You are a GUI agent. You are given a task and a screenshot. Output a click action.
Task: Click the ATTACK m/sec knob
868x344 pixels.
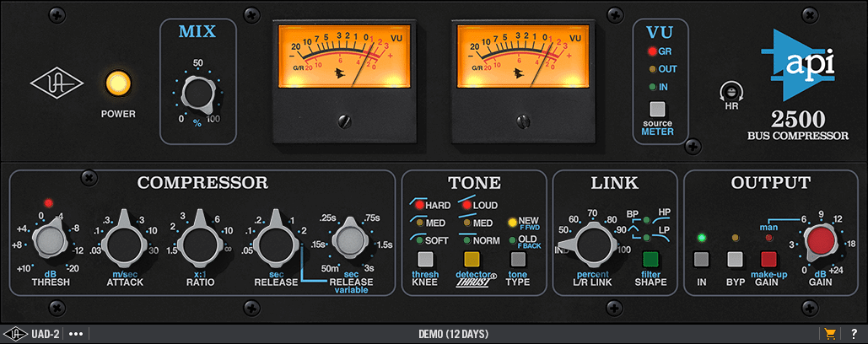125,242
